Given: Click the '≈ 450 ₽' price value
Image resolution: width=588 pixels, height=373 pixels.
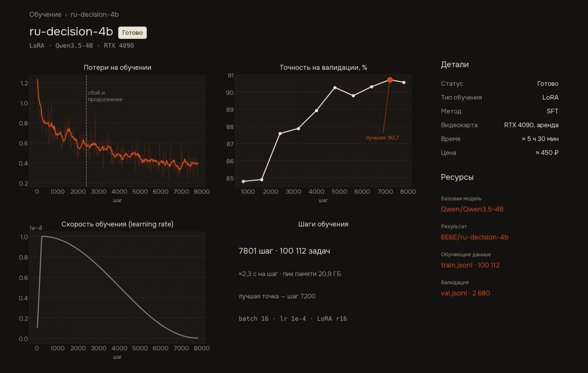Looking at the screenshot, I should [x=547, y=153].
